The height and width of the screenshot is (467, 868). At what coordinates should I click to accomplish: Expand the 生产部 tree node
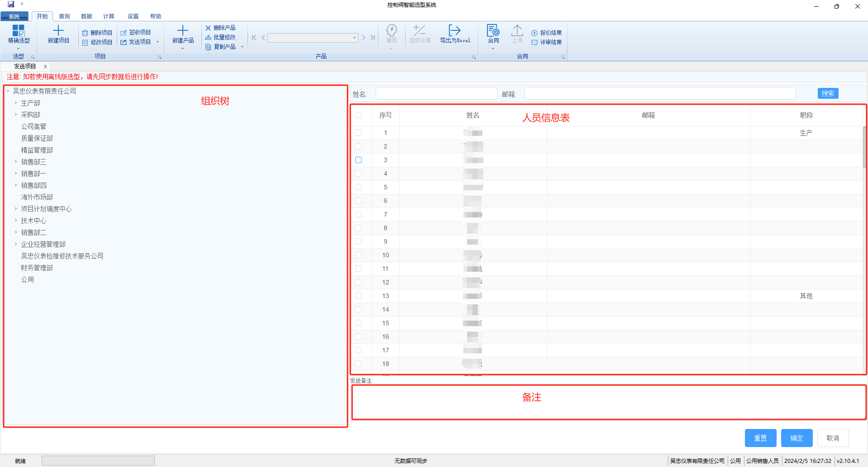[x=16, y=103]
